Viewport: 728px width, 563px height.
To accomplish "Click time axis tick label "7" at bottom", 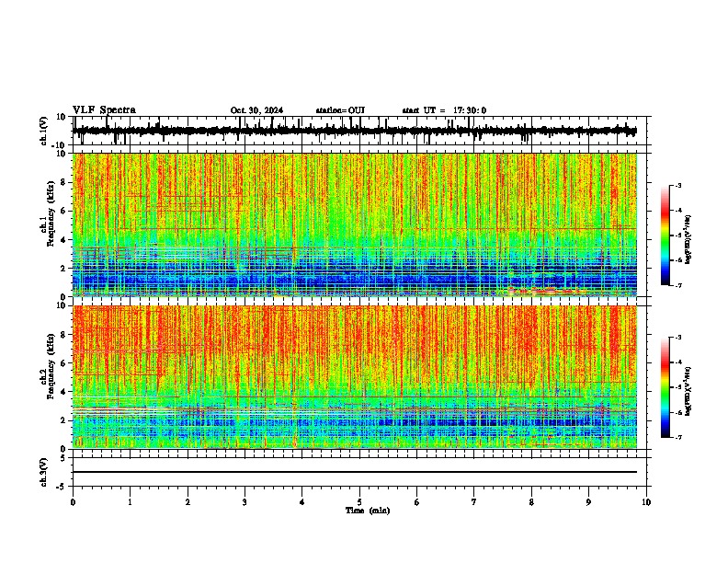I will (x=474, y=502).
